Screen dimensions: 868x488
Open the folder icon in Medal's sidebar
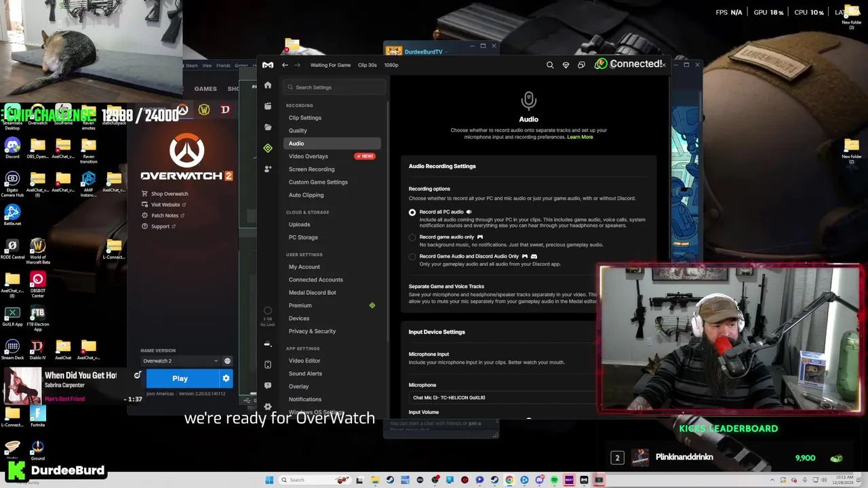click(x=268, y=127)
